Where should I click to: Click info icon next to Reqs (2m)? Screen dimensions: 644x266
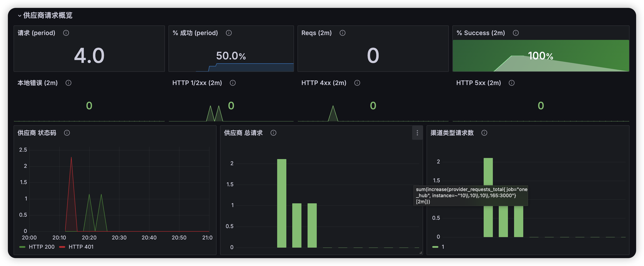[x=343, y=33]
